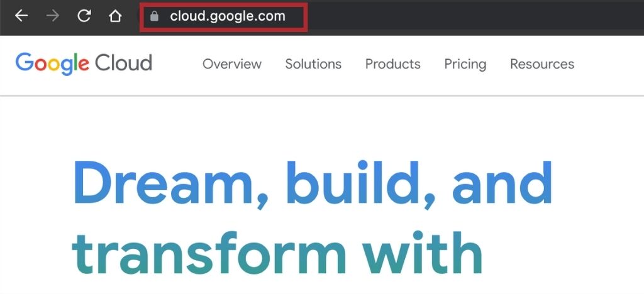Screen dimensions: 644x294
Task: Click blank header space right of Resources
Action: click(x=609, y=64)
